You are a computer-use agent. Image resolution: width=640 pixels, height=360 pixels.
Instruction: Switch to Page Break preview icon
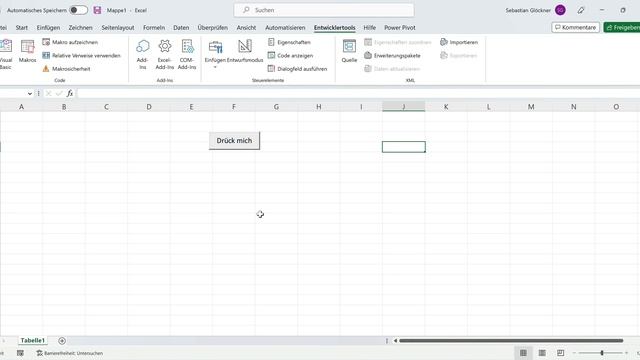click(x=561, y=353)
